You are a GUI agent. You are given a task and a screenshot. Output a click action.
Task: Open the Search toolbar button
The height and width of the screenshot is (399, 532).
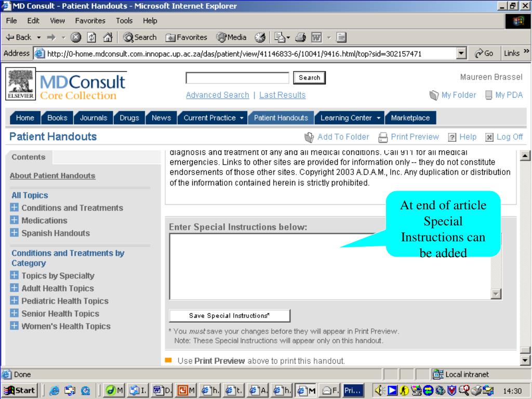tap(140, 37)
